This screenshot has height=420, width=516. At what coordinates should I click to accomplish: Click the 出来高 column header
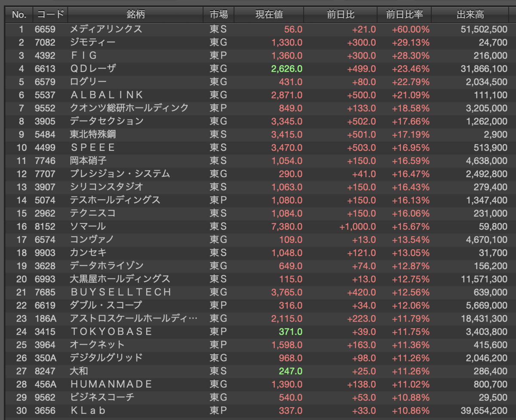click(470, 15)
